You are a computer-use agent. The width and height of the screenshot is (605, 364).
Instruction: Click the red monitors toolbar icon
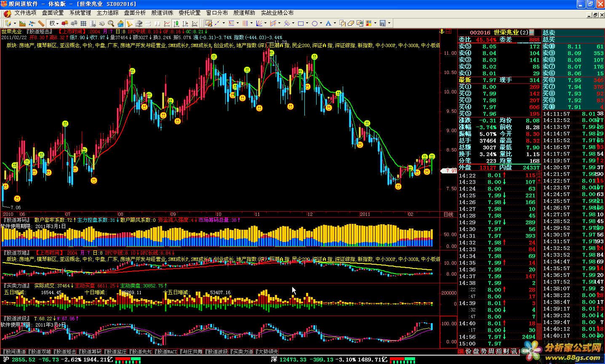[x=65, y=24]
